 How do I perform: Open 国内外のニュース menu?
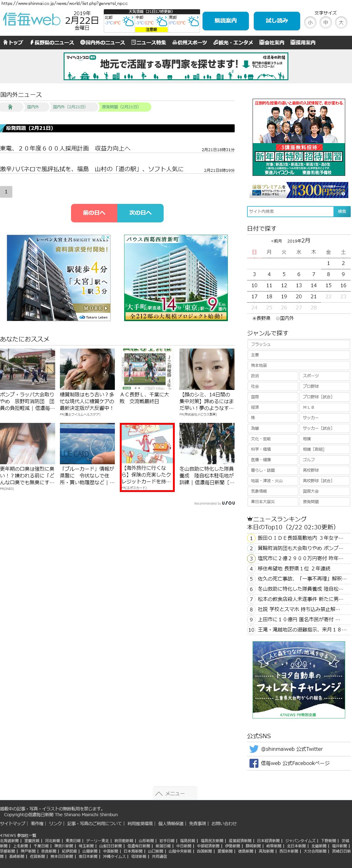tap(103, 43)
